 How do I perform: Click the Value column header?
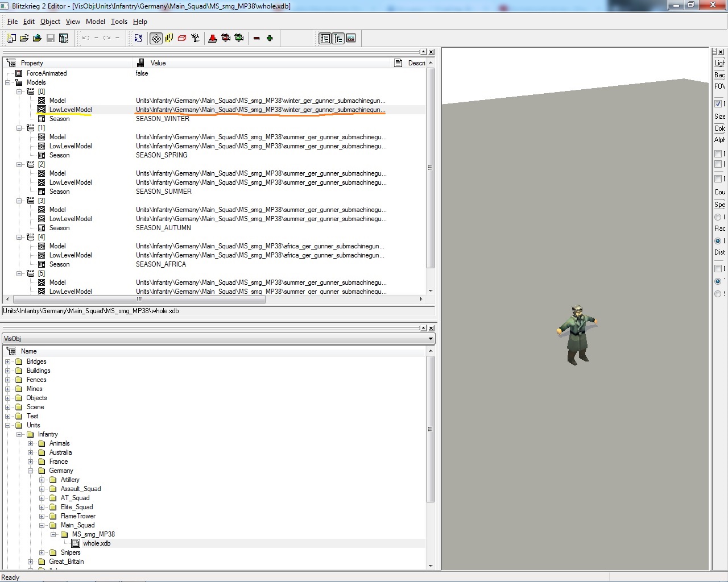point(158,63)
